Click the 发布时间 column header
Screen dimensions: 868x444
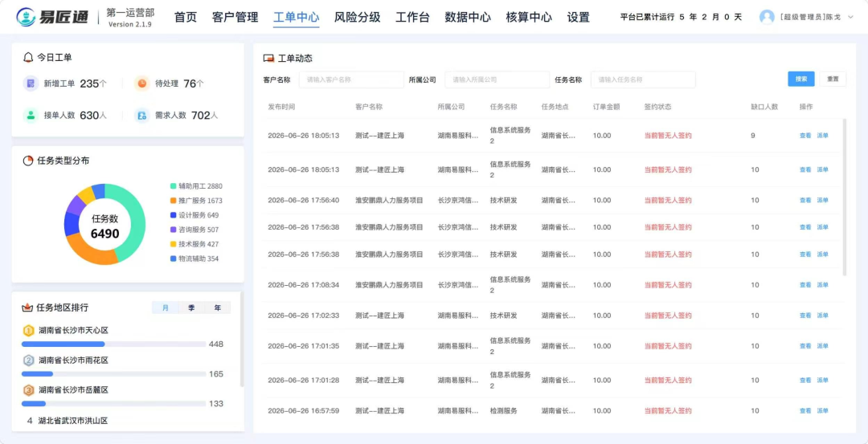(281, 107)
